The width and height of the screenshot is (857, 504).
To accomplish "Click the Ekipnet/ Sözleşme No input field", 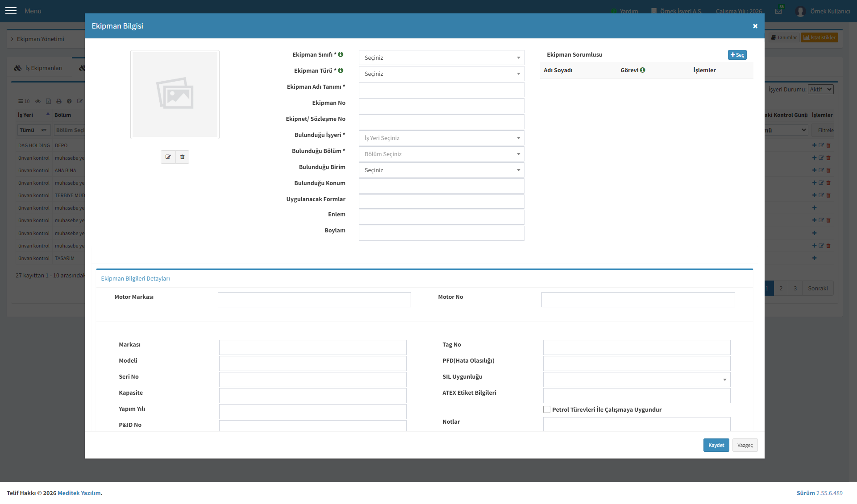I will click(x=441, y=122).
